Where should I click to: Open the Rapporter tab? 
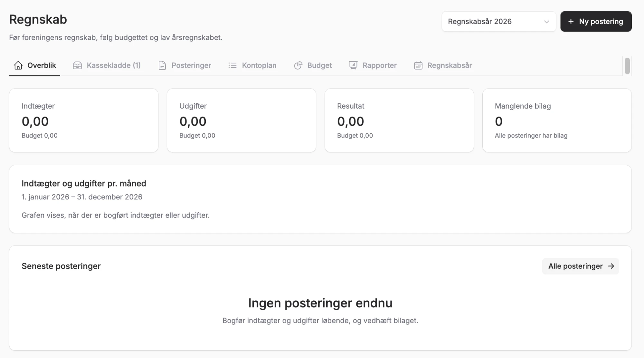tap(373, 65)
